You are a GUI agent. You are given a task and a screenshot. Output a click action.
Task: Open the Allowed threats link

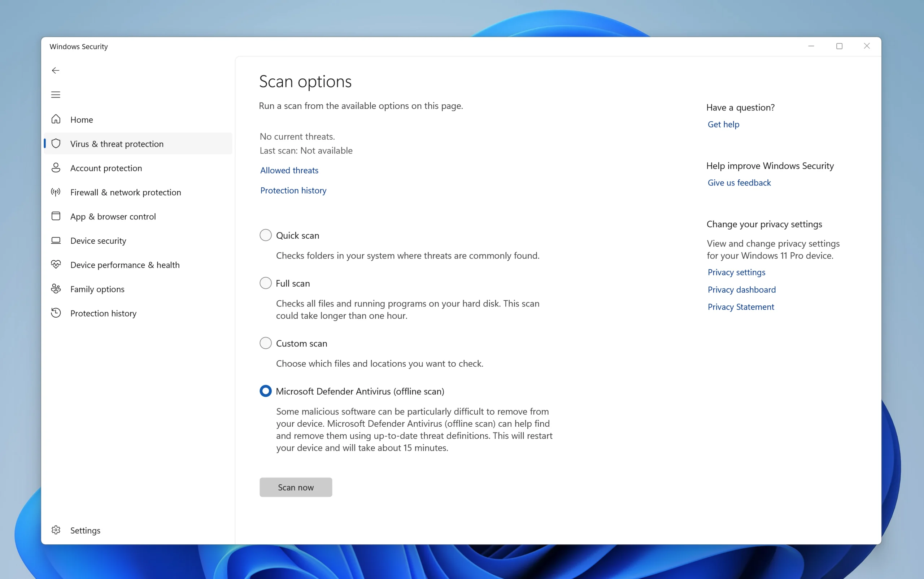click(x=289, y=170)
